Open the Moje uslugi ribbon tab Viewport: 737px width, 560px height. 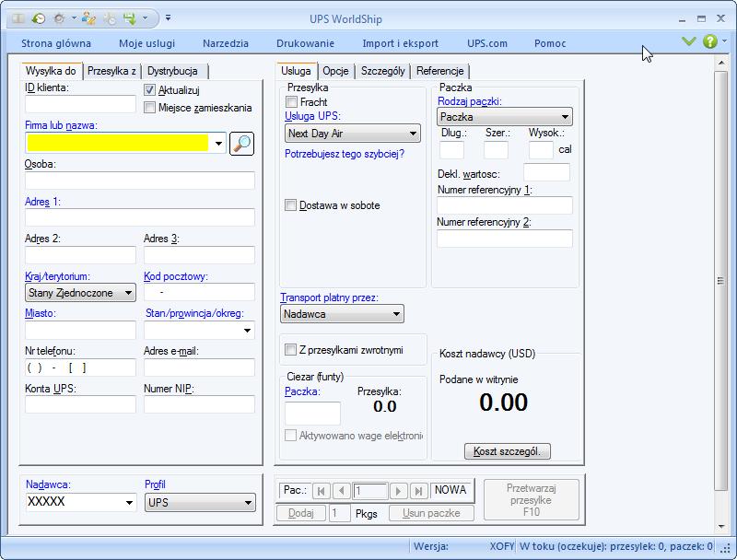point(146,43)
